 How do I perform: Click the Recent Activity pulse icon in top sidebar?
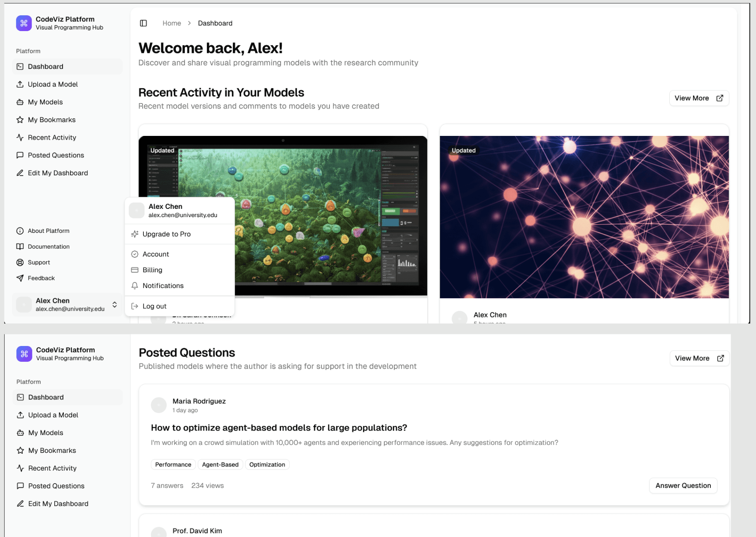point(20,138)
